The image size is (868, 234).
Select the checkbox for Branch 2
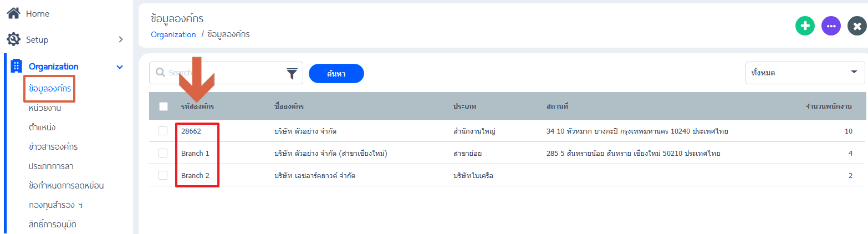pyautogui.click(x=163, y=175)
